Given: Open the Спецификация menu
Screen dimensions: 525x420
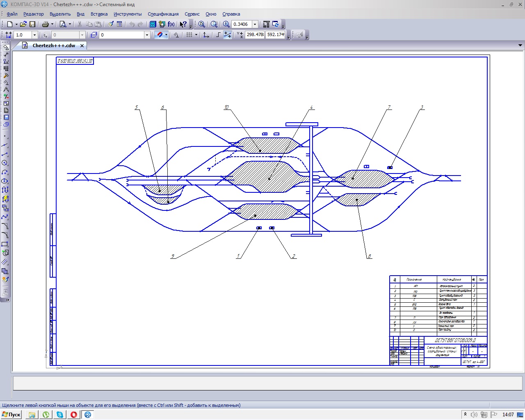Looking at the screenshot, I should coord(163,14).
